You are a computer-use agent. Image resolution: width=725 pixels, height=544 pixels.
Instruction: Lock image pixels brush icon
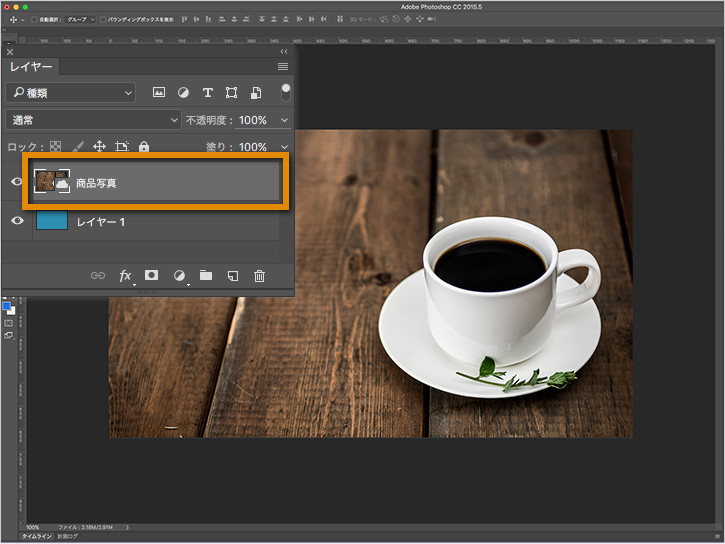coord(78,147)
